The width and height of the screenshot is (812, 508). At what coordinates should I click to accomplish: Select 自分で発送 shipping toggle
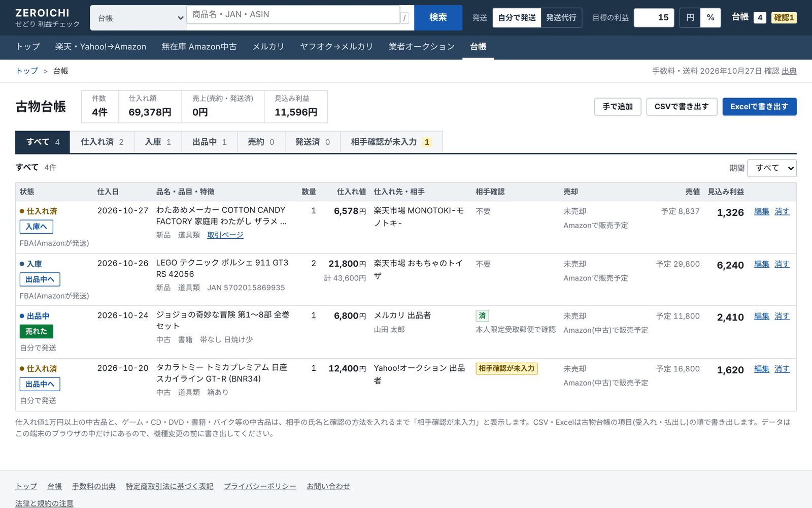tap(517, 18)
